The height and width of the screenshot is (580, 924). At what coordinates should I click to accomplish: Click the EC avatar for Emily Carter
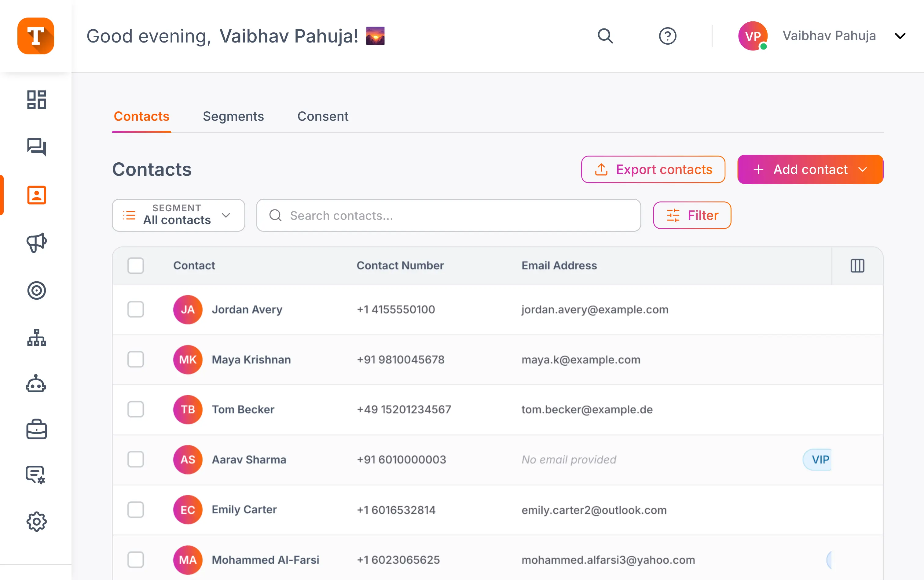pyautogui.click(x=188, y=510)
